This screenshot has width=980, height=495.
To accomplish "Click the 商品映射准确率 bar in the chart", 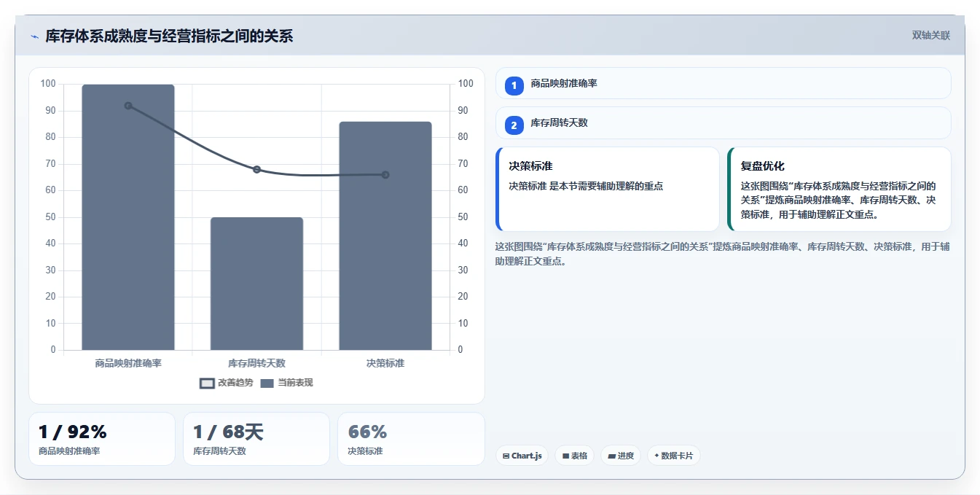I will [128, 217].
